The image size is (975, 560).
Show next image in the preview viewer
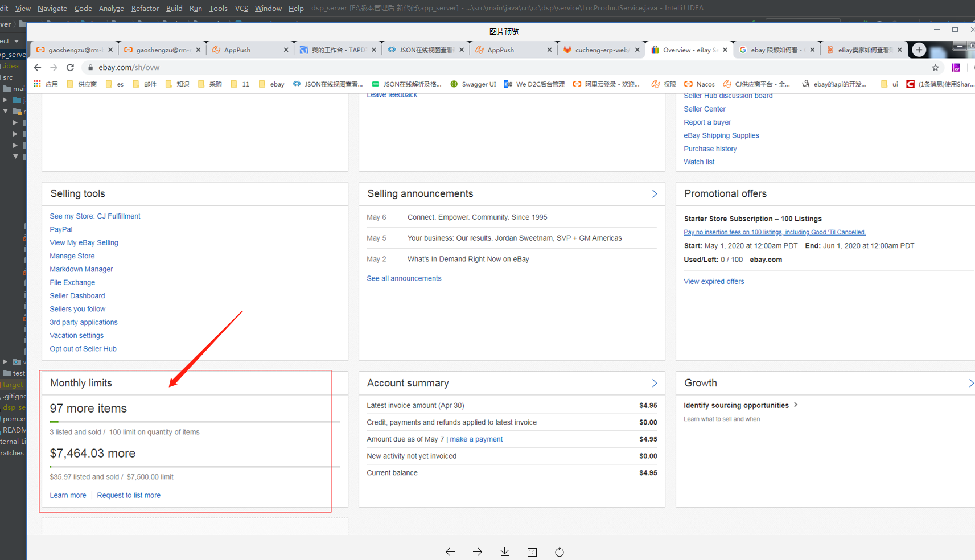click(x=478, y=551)
